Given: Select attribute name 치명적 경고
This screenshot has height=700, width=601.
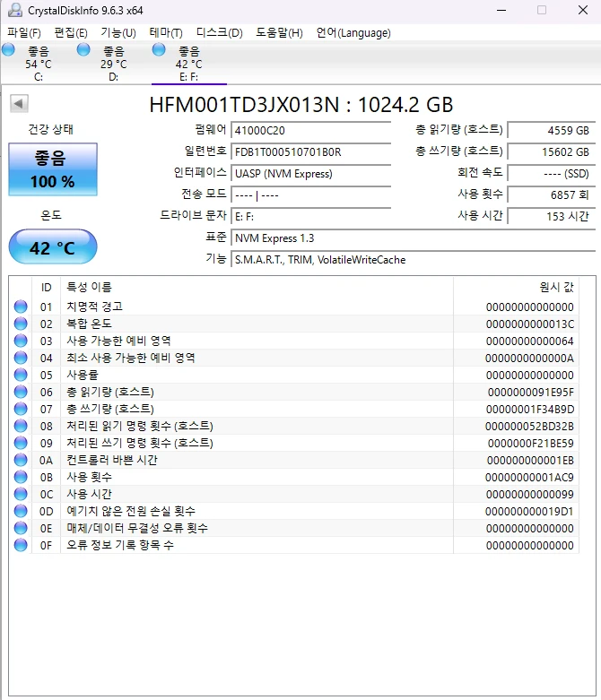Looking at the screenshot, I should tap(95, 307).
